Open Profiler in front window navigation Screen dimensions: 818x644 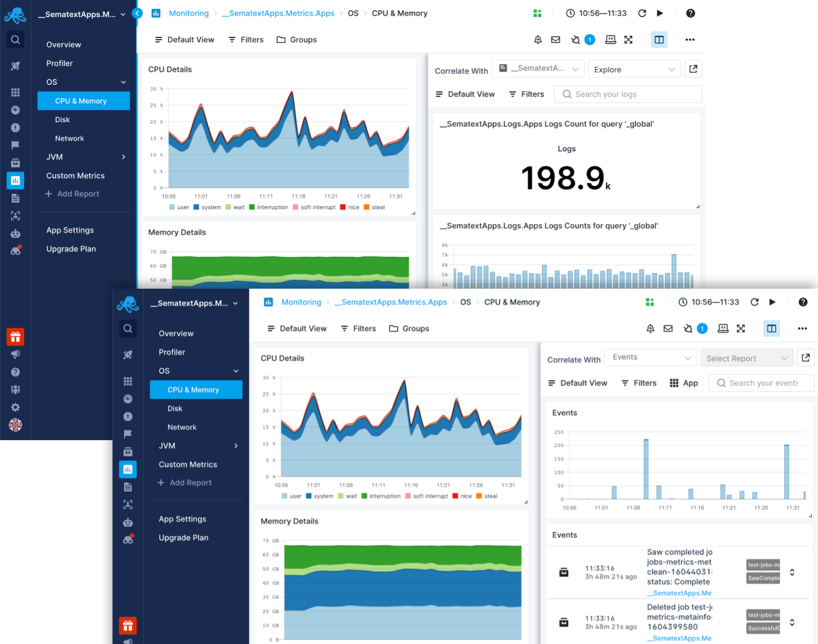click(x=172, y=352)
